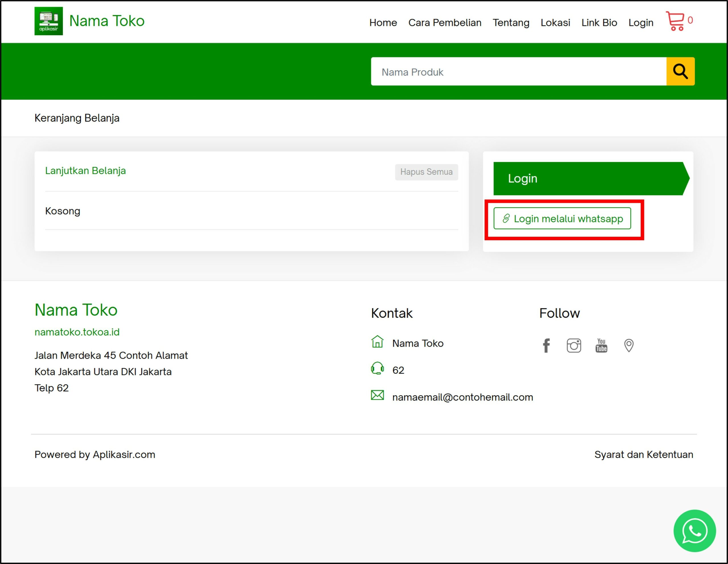This screenshot has height=564, width=728.
Task: Open the Instagram follow icon
Action: (574, 346)
